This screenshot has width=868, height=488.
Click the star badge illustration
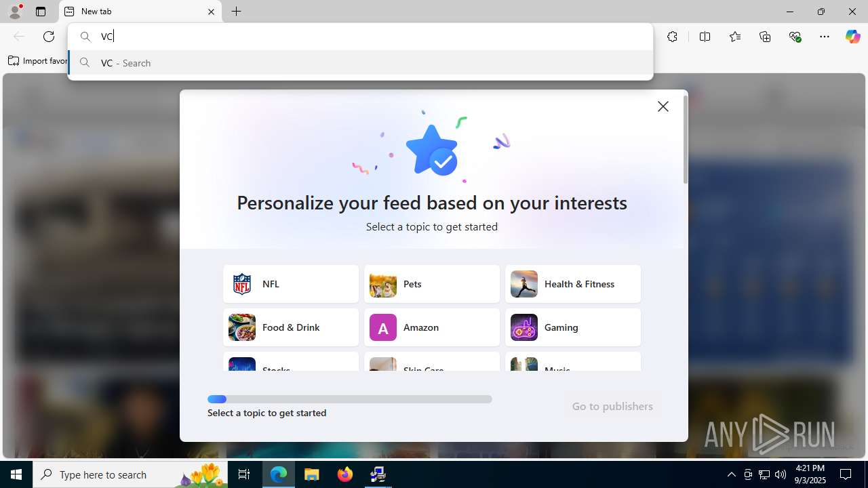pyautogui.click(x=431, y=149)
